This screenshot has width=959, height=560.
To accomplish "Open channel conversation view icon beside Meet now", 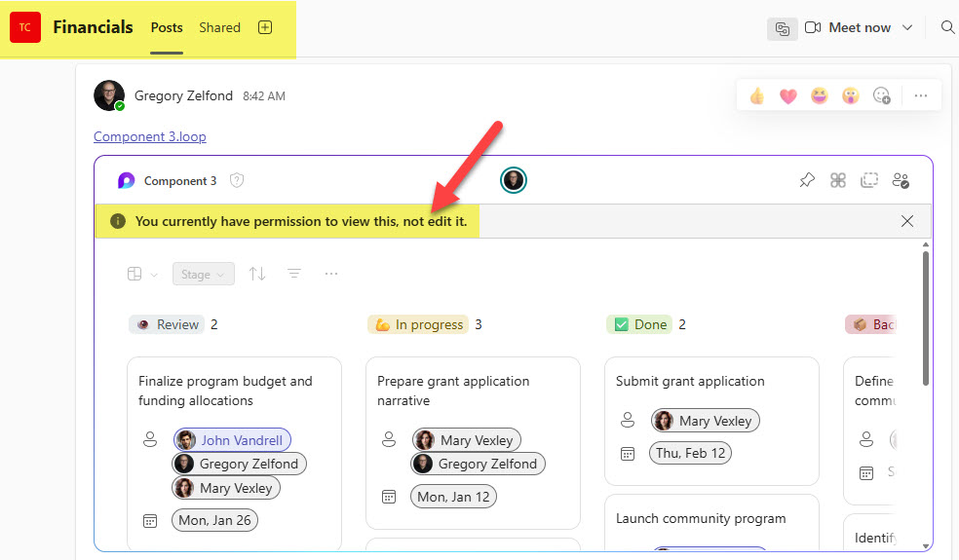I will [x=783, y=28].
